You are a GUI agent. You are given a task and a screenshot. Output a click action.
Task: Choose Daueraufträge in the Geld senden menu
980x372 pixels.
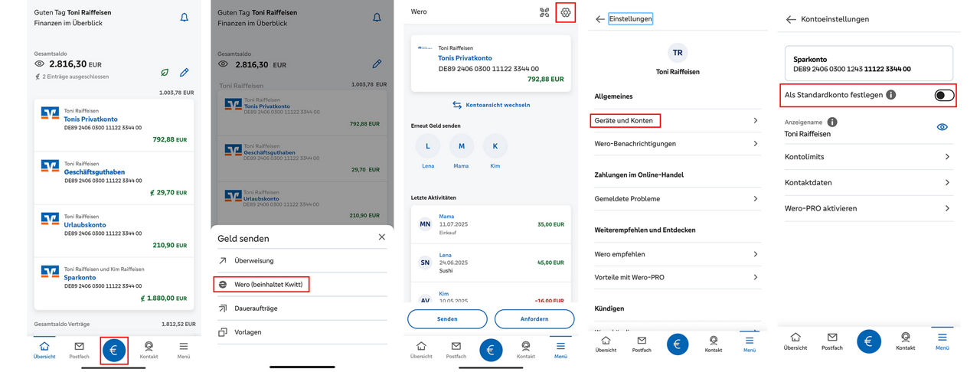256,308
